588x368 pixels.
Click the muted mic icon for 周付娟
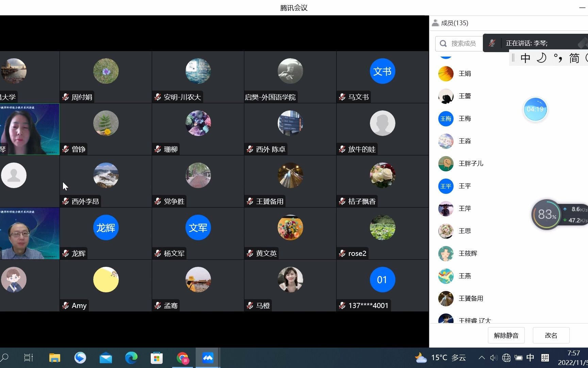point(66,97)
